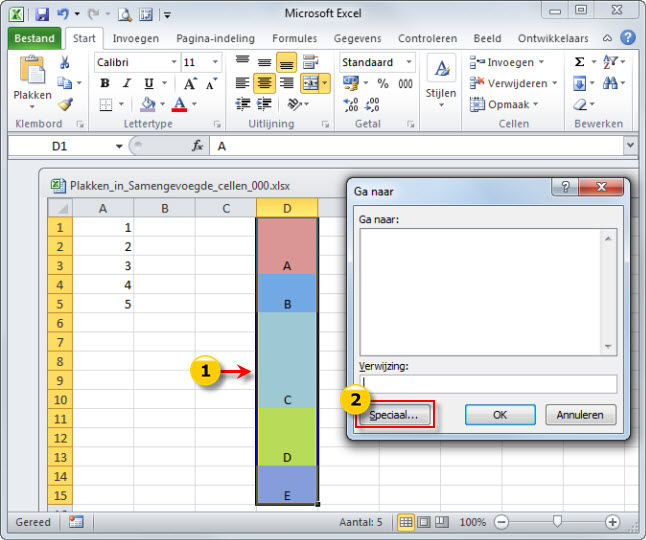Screen dimensions: 646x540
Task: Click the help button in Ga naar dialog
Action: coord(565,187)
